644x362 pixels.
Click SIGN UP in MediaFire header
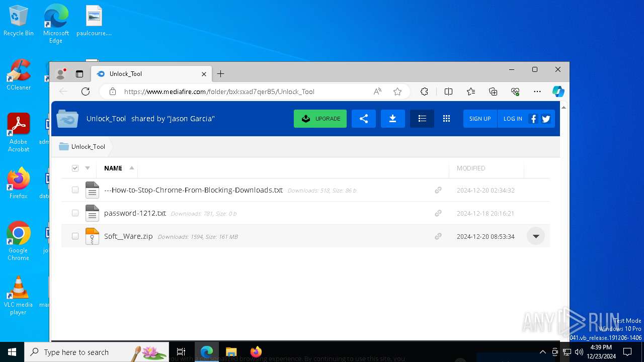480,119
